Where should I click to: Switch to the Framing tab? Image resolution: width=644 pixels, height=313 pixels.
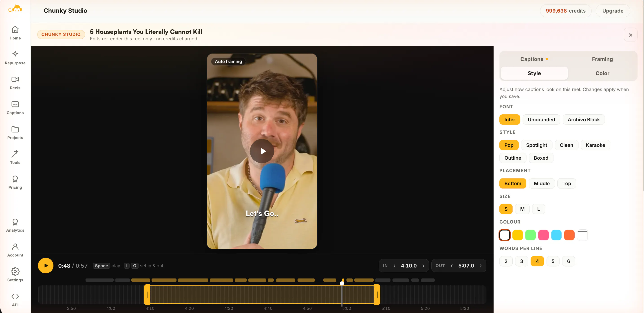coord(602,59)
